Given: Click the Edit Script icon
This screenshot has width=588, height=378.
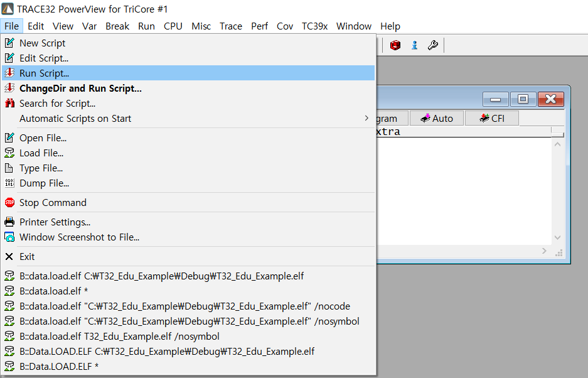Looking at the screenshot, I should point(9,58).
